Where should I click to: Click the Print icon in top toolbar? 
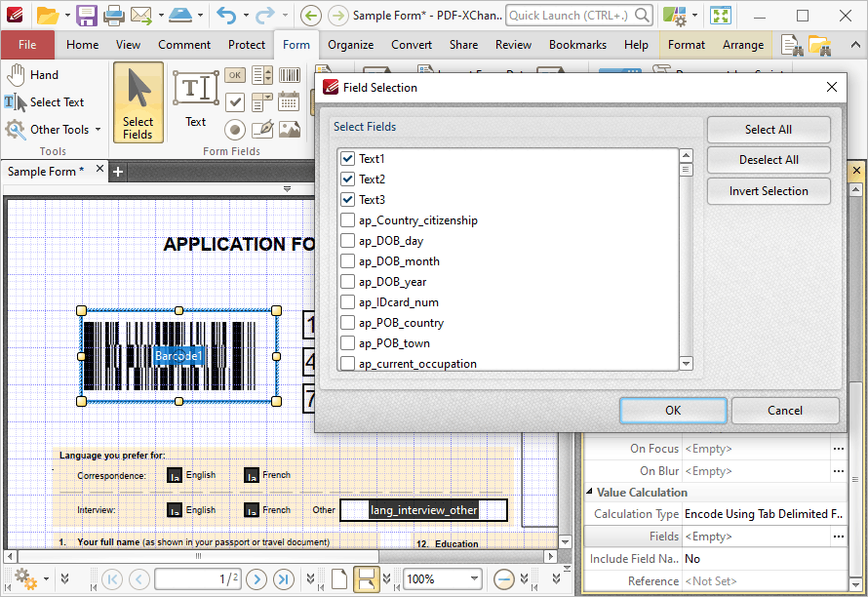[114, 16]
